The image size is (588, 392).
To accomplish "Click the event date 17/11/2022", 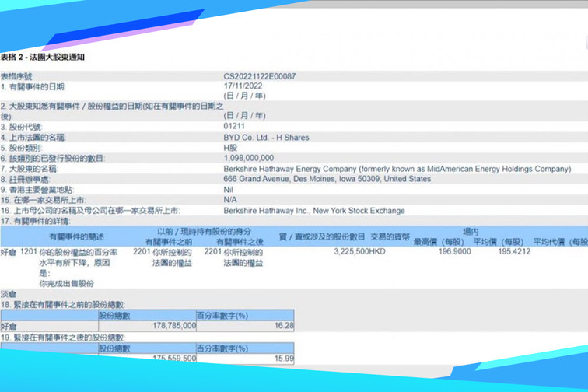I will tap(243, 86).
